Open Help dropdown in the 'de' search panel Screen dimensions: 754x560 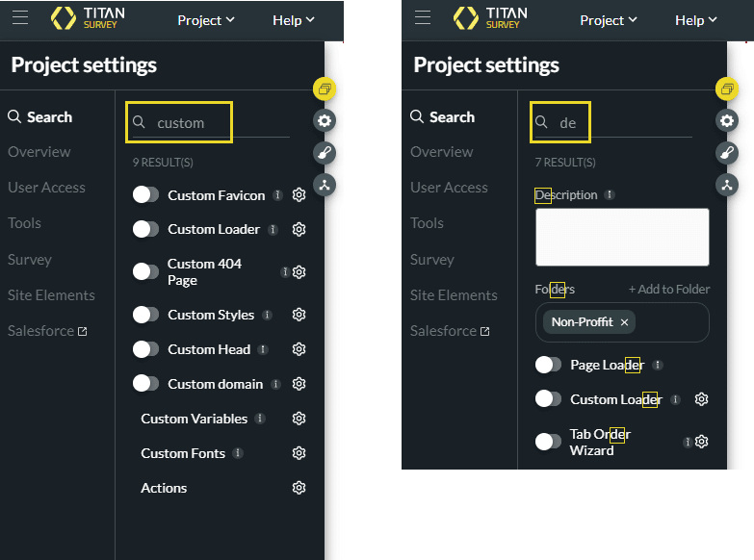coord(696,20)
